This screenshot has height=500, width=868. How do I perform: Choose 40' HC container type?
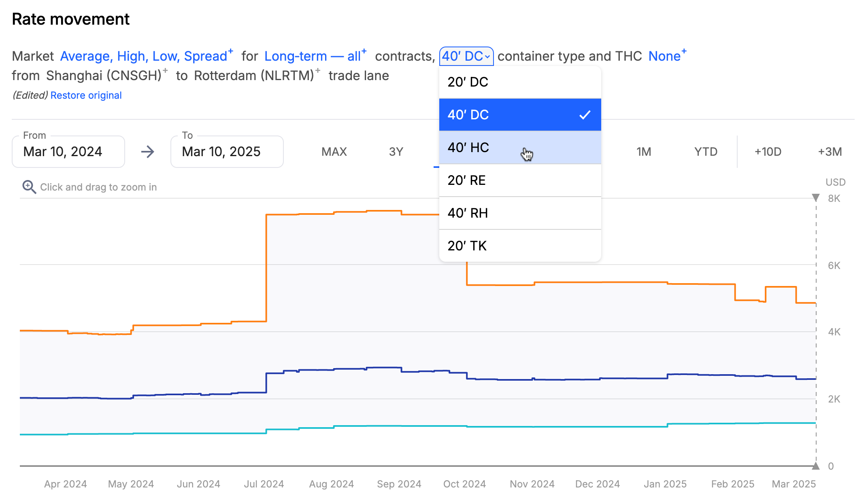[x=520, y=148]
